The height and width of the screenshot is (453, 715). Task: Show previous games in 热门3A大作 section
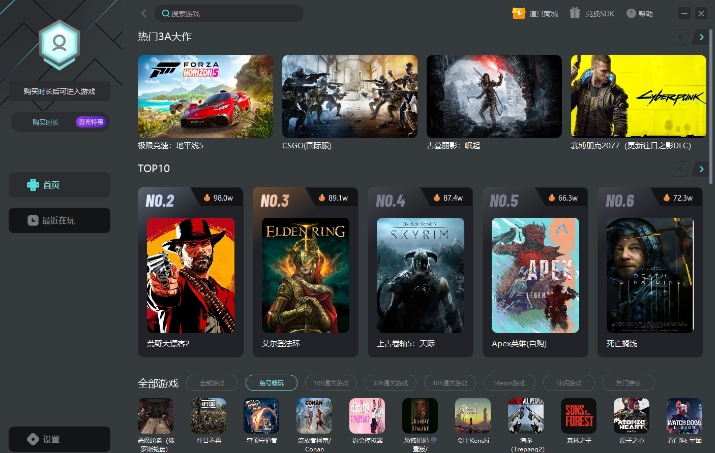coord(681,37)
